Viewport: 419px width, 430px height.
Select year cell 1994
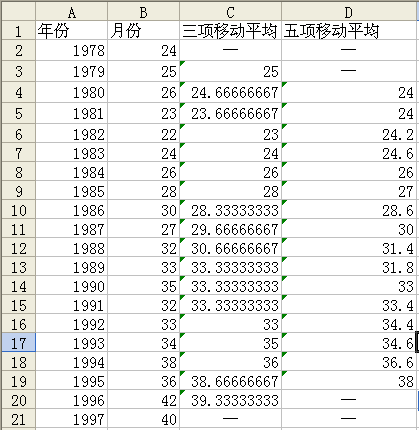72,362
